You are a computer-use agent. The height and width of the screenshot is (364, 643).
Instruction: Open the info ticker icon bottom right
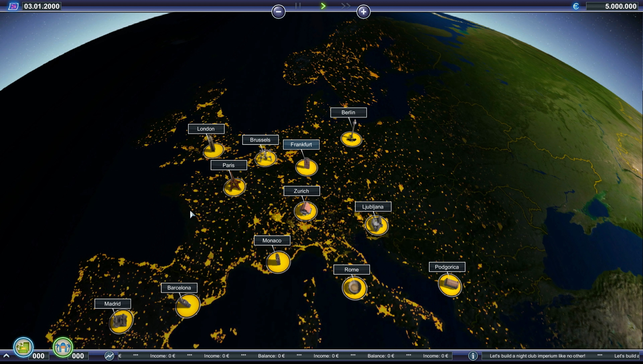473,356
